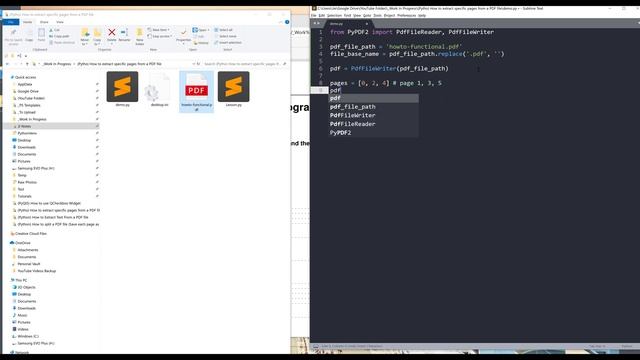Click the Explorer help question mark icon
This screenshot has height=360, width=640.
click(287, 22)
